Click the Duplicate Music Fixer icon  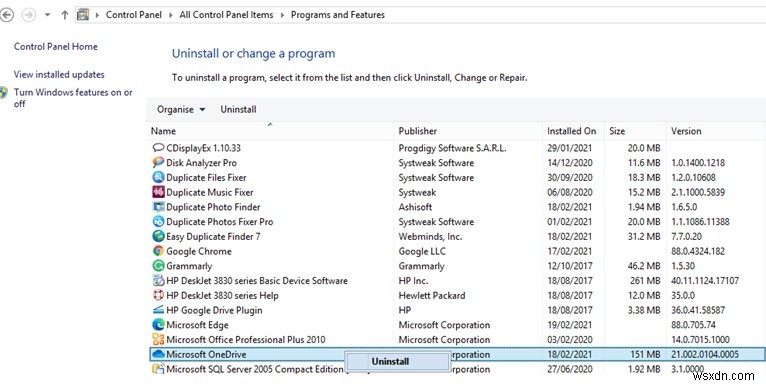click(x=158, y=192)
